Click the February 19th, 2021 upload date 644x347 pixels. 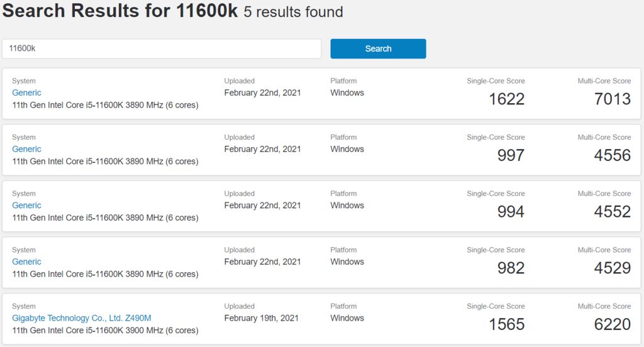point(262,318)
